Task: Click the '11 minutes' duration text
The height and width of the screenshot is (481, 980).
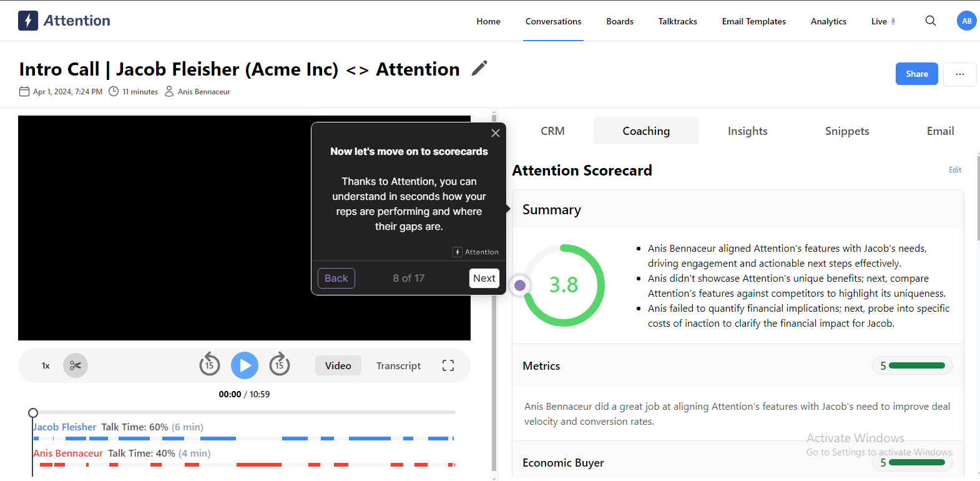Action: coord(140,92)
